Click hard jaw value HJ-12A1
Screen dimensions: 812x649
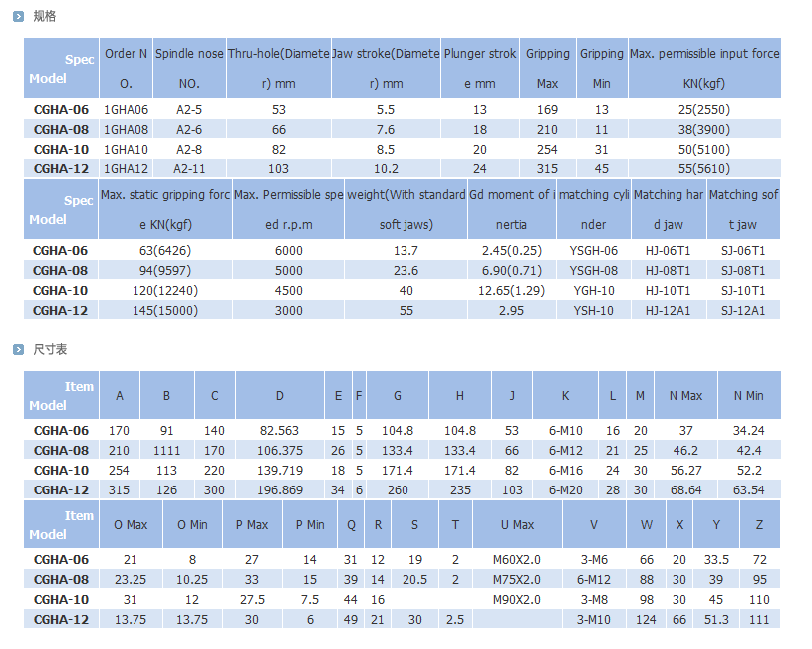tap(669, 310)
